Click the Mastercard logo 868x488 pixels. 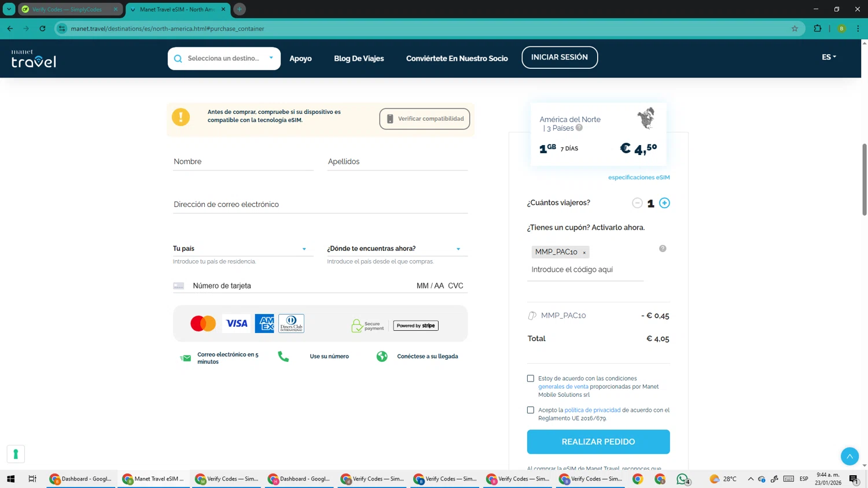[x=203, y=324]
